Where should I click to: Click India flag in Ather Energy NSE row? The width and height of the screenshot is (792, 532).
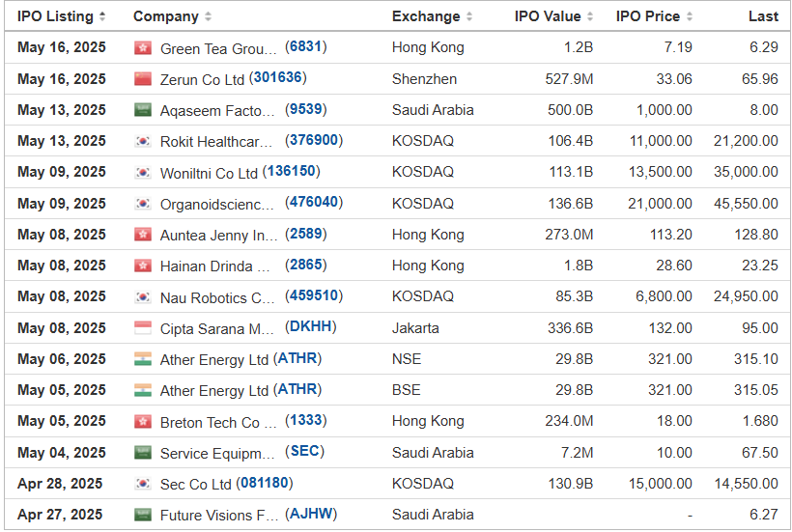[143, 359]
